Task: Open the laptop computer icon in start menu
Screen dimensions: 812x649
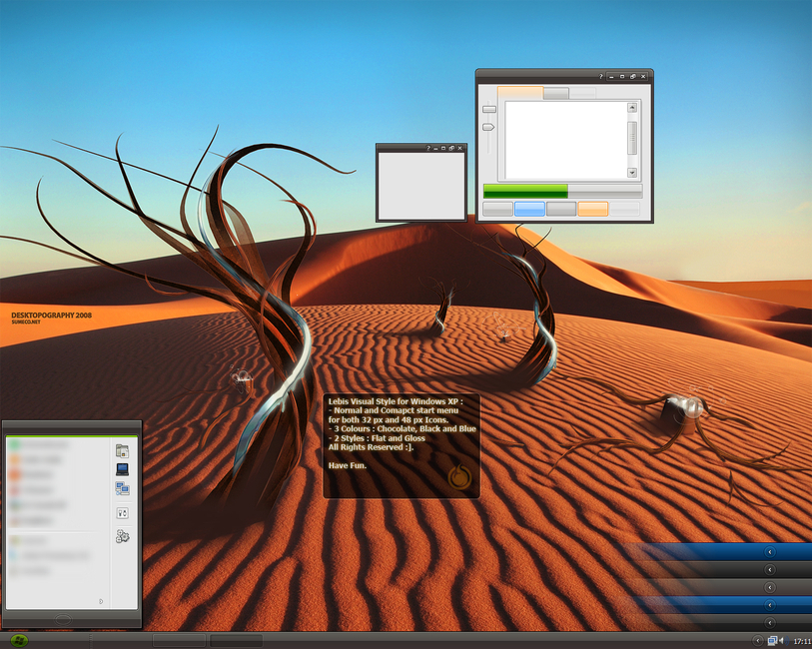Action: (x=122, y=469)
